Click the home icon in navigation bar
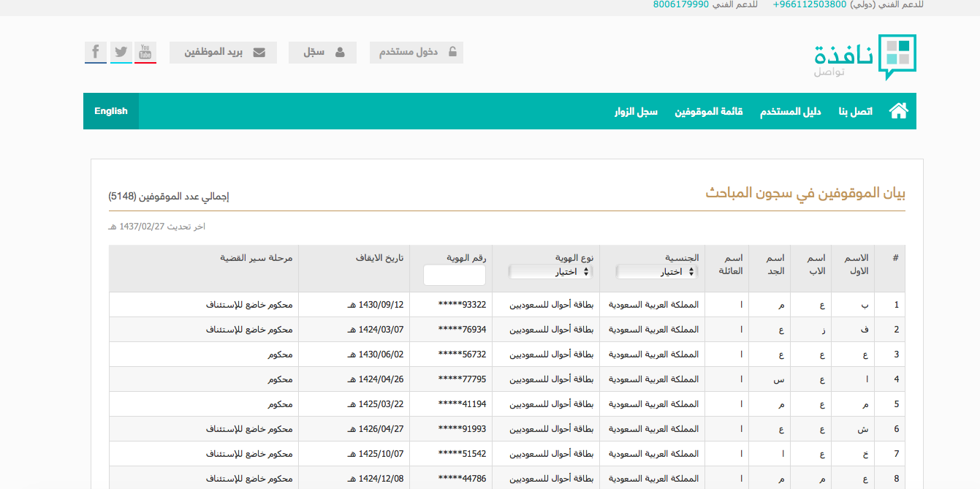Image resolution: width=980 pixels, height=489 pixels. click(898, 111)
